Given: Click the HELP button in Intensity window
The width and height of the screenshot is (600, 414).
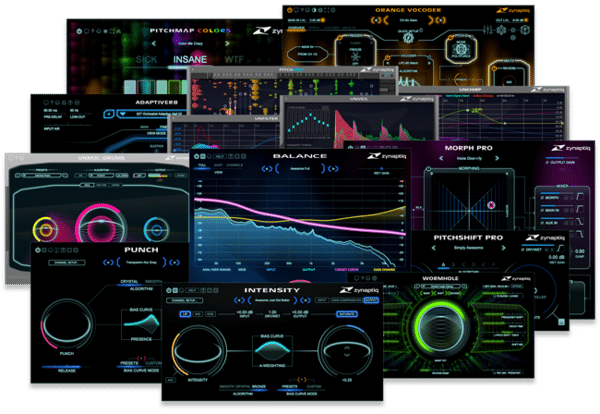Looking at the screenshot, I should (193, 290).
